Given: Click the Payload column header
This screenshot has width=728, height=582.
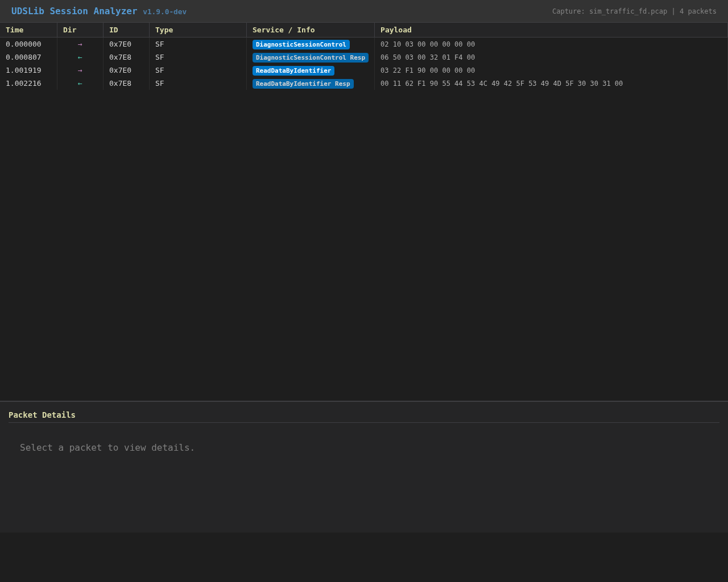Looking at the screenshot, I should [396, 30].
